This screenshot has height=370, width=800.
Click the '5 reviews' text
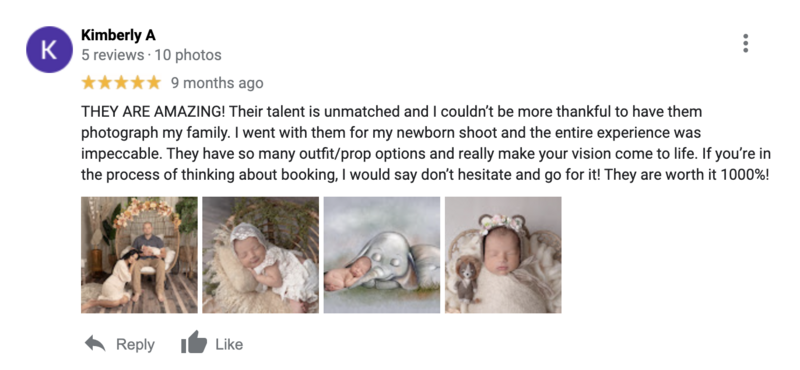pos(113,55)
